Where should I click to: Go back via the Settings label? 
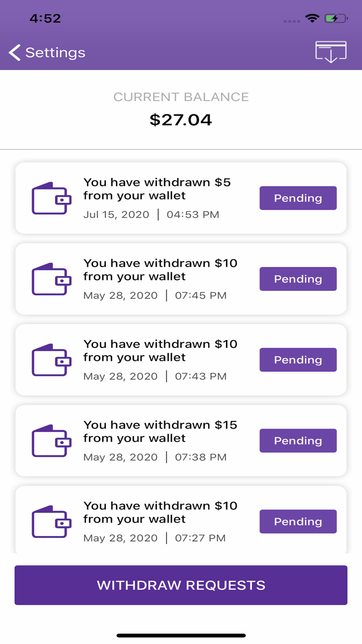(x=55, y=52)
